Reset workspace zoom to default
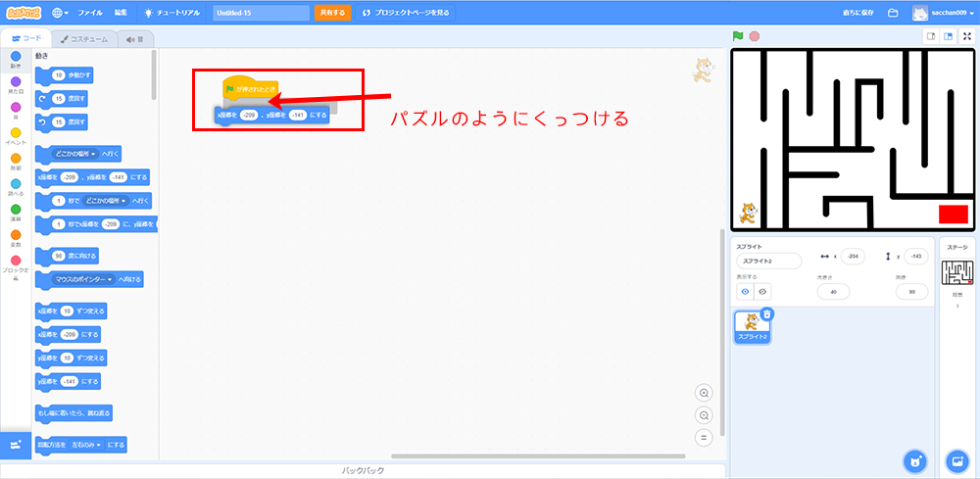 click(x=703, y=437)
